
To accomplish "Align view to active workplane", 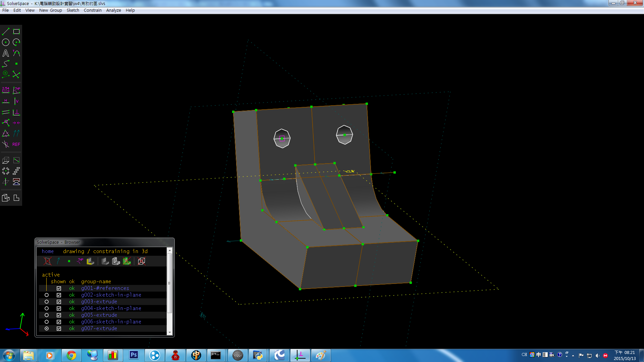I will (16, 198).
